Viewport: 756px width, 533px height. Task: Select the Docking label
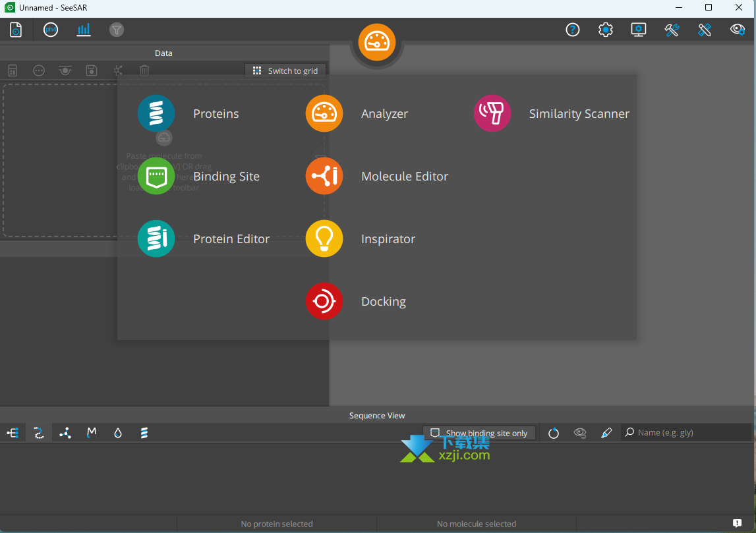(x=384, y=302)
